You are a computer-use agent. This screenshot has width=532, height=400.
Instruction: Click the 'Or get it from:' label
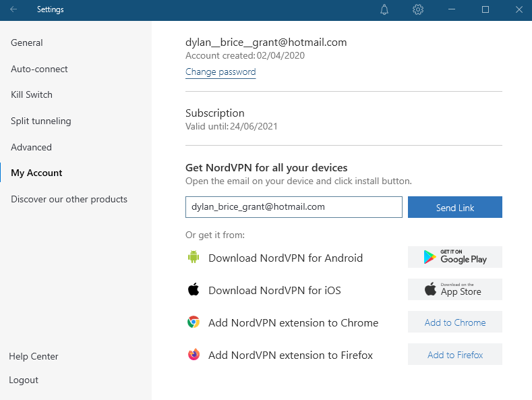[215, 235]
